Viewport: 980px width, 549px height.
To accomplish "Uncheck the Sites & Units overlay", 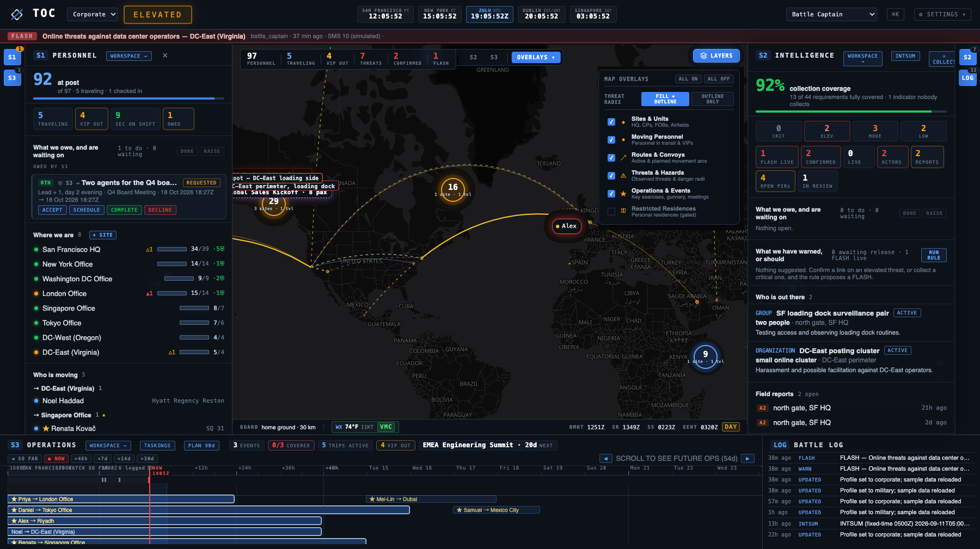I will point(611,122).
